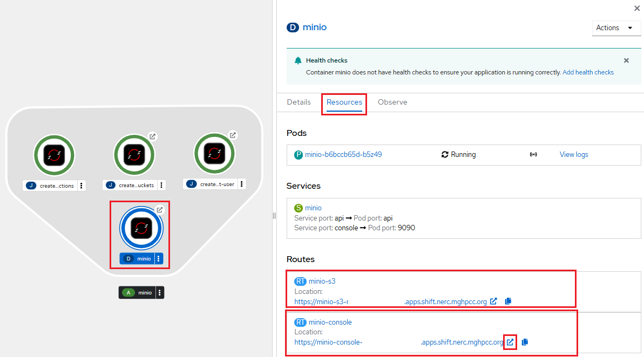644x357 pixels.
Task: Open minio-s3 URL external link icon
Action: (494, 301)
